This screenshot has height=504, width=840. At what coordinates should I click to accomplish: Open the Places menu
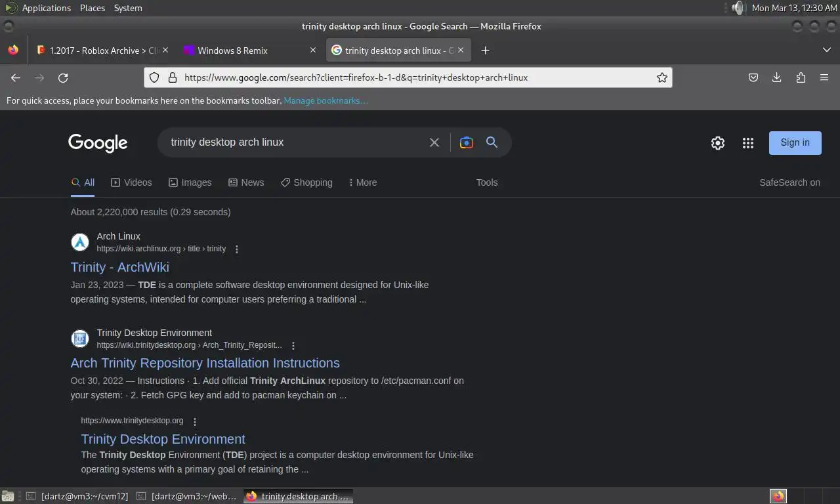(93, 8)
